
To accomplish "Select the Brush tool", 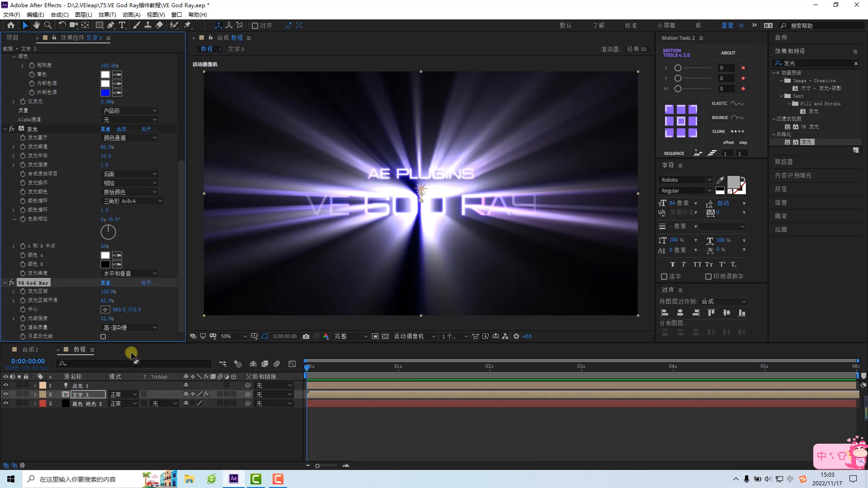I will pyautogui.click(x=136, y=25).
